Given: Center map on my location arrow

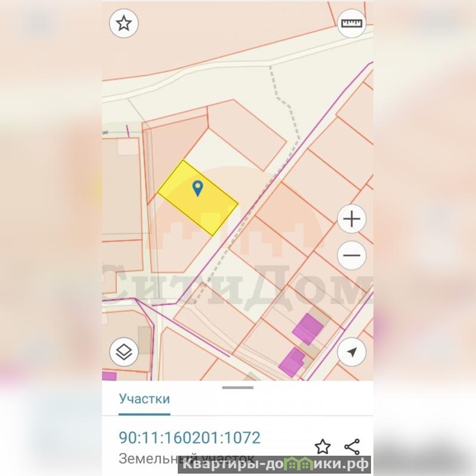Looking at the screenshot, I should (352, 352).
